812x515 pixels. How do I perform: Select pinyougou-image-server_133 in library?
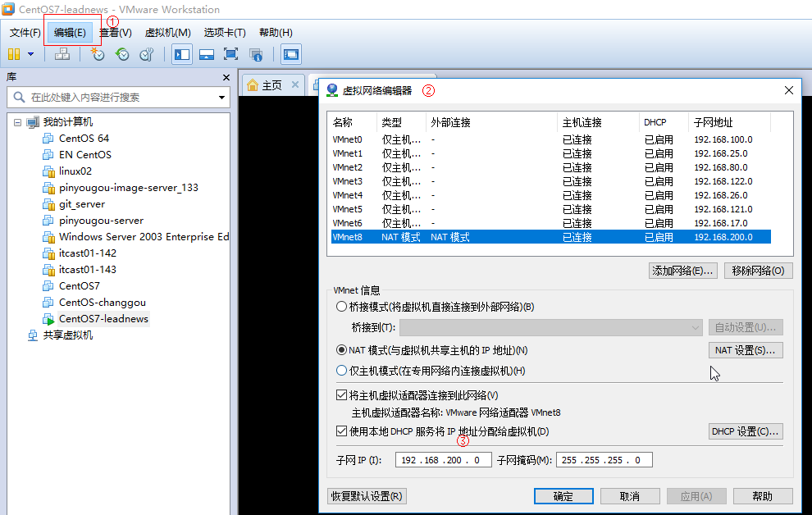129,187
